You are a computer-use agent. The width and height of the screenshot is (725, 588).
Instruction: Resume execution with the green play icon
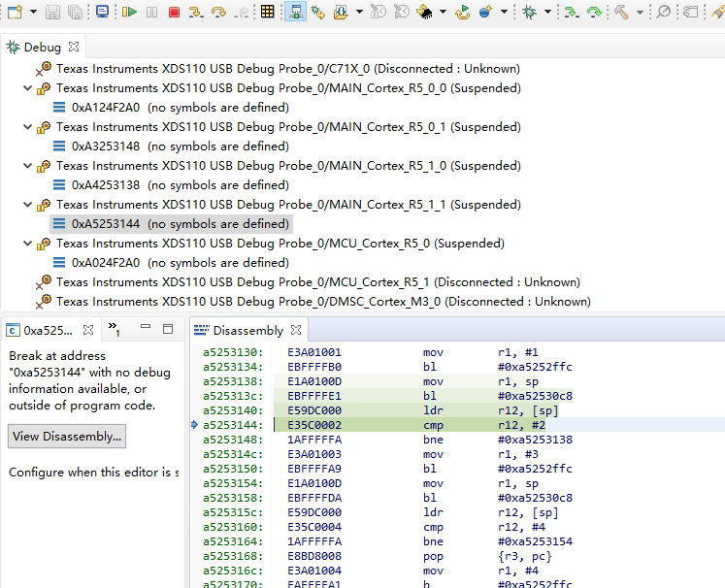click(129, 12)
